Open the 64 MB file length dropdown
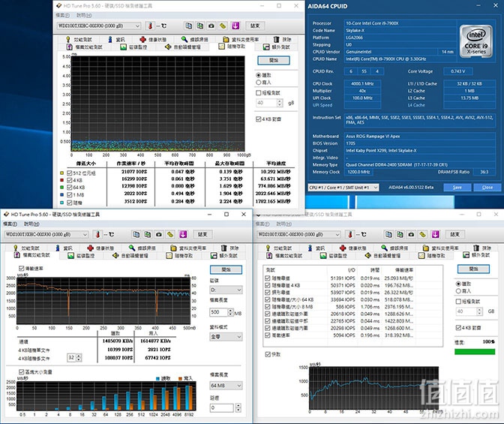Image resolution: width=504 pixels, height=424 pixels. 226,386
